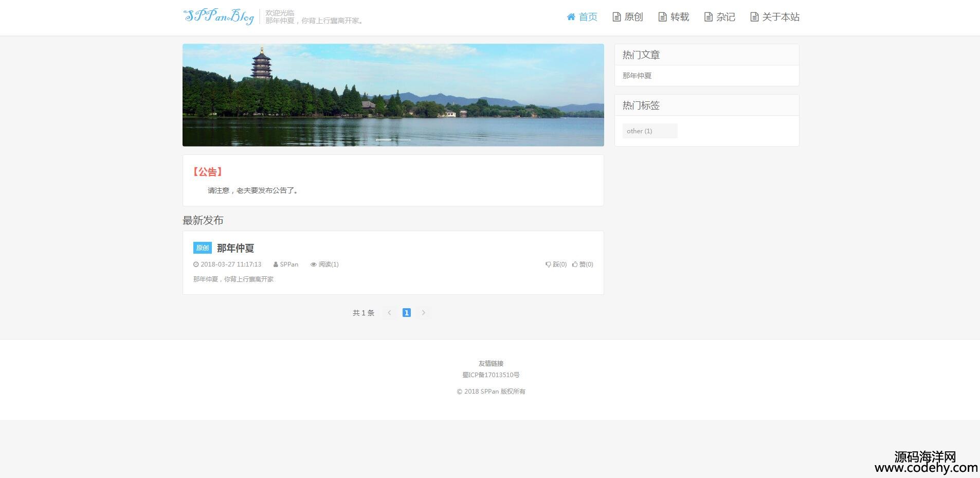Click the post excerpt 那年仲夏，你背上行囊离开家

pos(233,279)
